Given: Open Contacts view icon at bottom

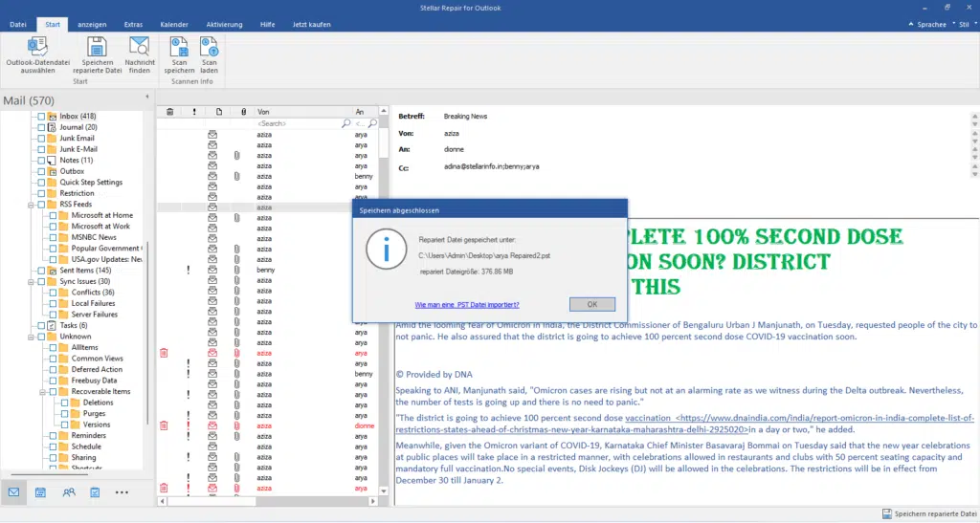Looking at the screenshot, I should click(x=69, y=492).
